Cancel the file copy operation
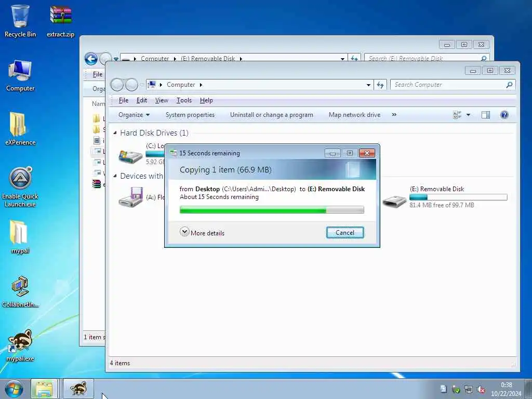This screenshot has height=399, width=532. (x=345, y=233)
